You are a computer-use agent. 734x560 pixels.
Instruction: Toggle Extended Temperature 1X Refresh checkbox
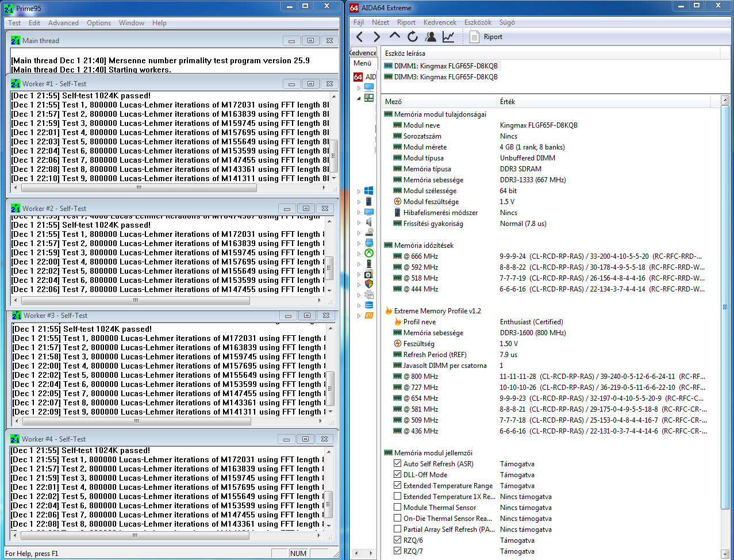click(398, 496)
